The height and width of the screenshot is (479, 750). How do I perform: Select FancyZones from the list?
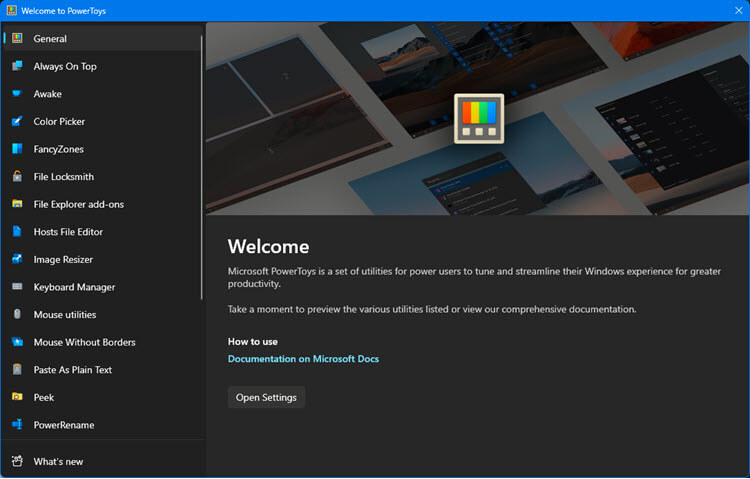click(101, 149)
